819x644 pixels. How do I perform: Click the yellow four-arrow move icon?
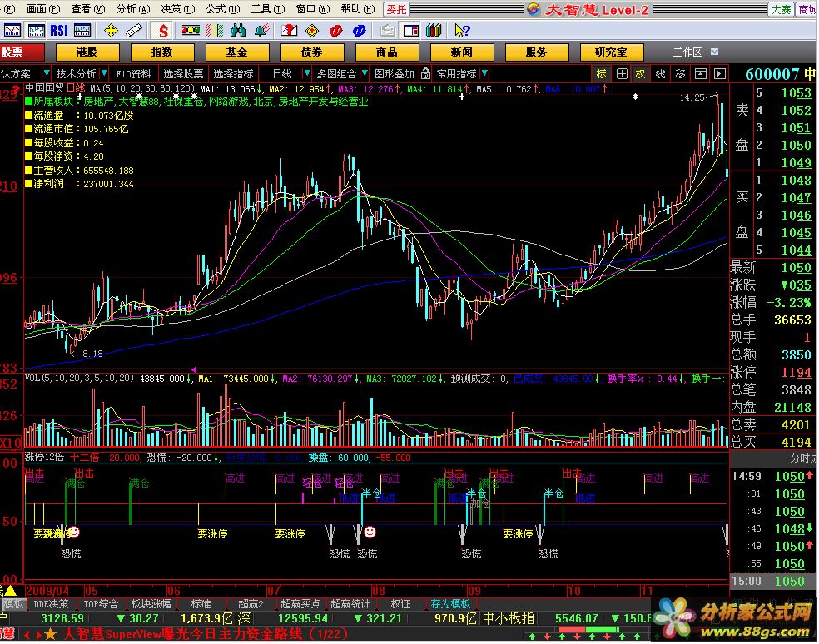[111, 30]
